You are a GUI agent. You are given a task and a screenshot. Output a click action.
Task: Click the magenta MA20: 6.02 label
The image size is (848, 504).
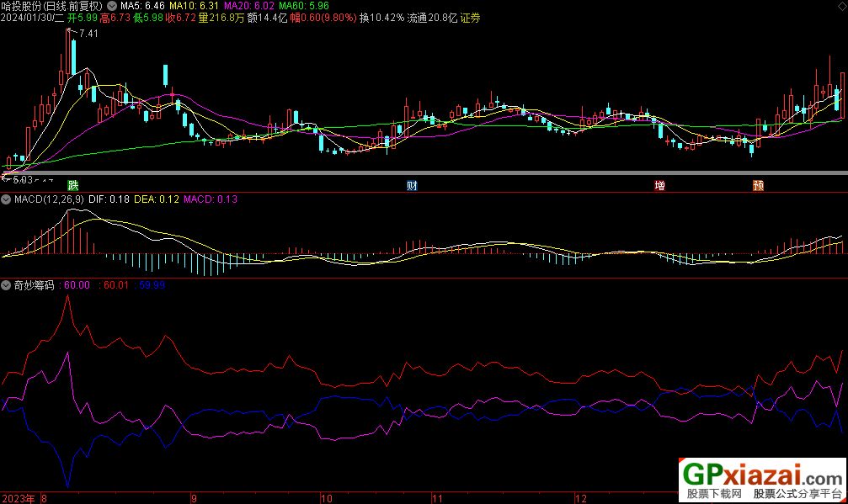(x=248, y=6)
